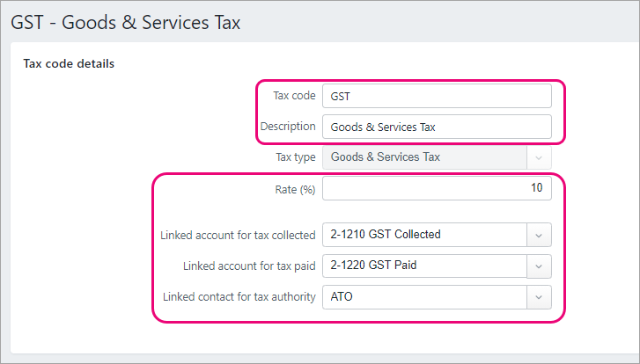Click the Description label
This screenshot has height=364, width=640.
[288, 127]
